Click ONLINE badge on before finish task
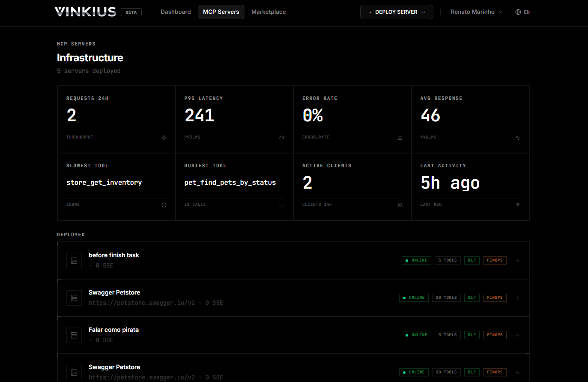588x382 pixels. [x=416, y=260]
